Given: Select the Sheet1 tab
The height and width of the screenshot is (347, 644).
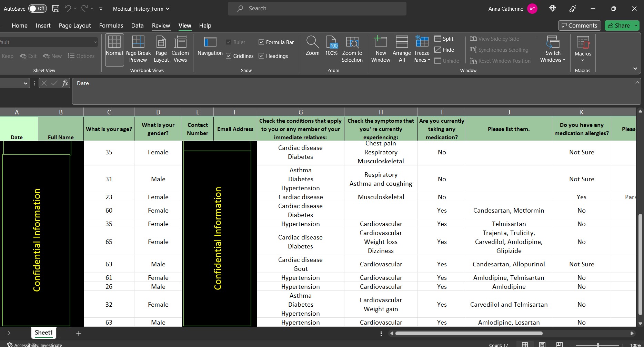Looking at the screenshot, I should tap(44, 333).
